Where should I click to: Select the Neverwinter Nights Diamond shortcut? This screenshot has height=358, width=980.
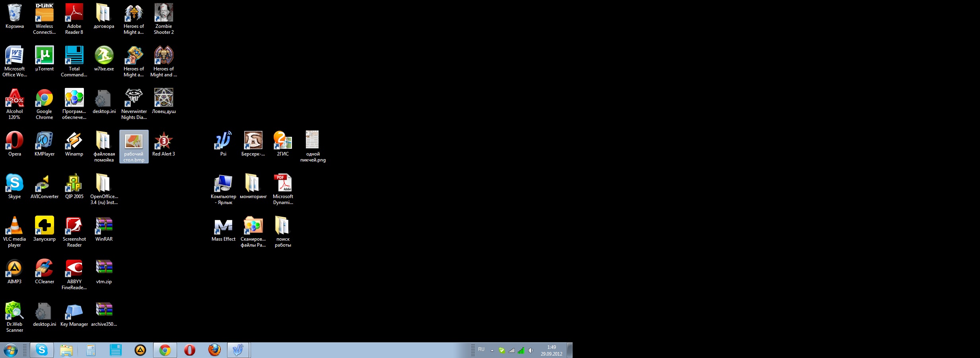pos(134,104)
